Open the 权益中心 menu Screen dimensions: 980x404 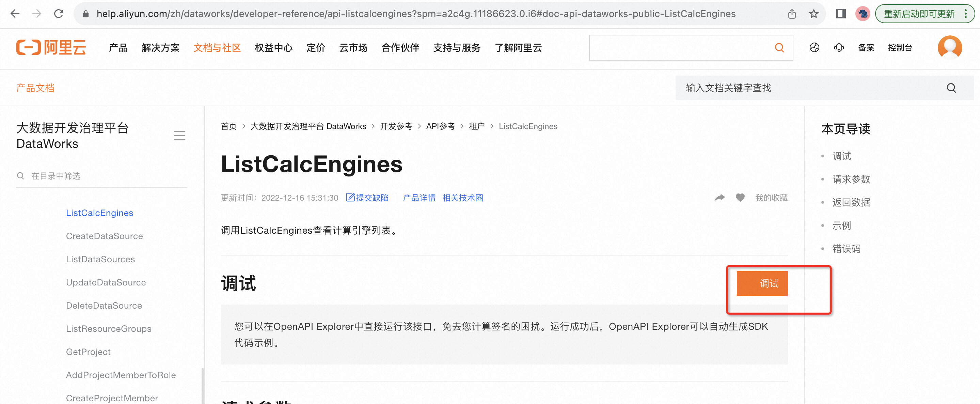[273, 48]
